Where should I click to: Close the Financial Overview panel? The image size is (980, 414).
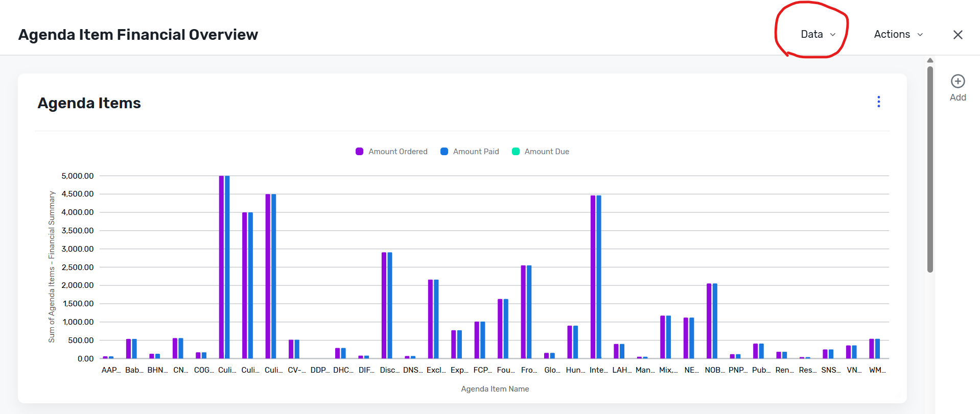(958, 35)
